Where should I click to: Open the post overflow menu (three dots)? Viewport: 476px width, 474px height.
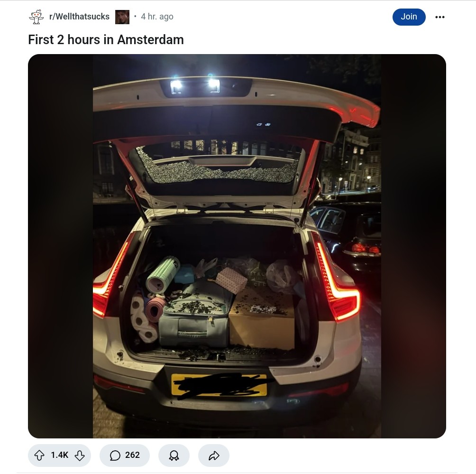(440, 17)
